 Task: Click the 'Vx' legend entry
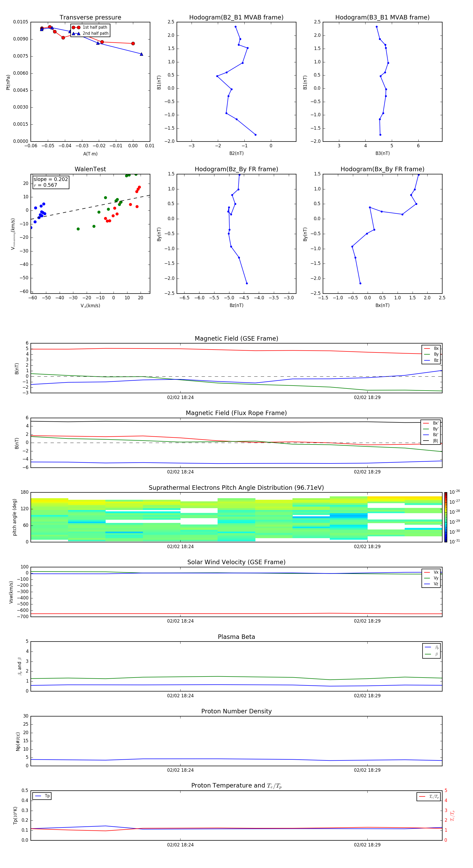tap(431, 573)
